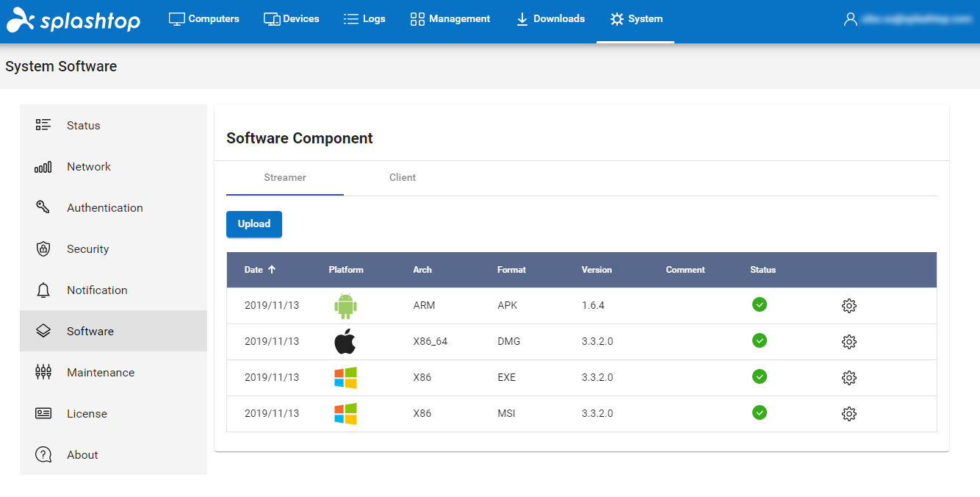Sort table by Date column arrow

tap(272, 270)
